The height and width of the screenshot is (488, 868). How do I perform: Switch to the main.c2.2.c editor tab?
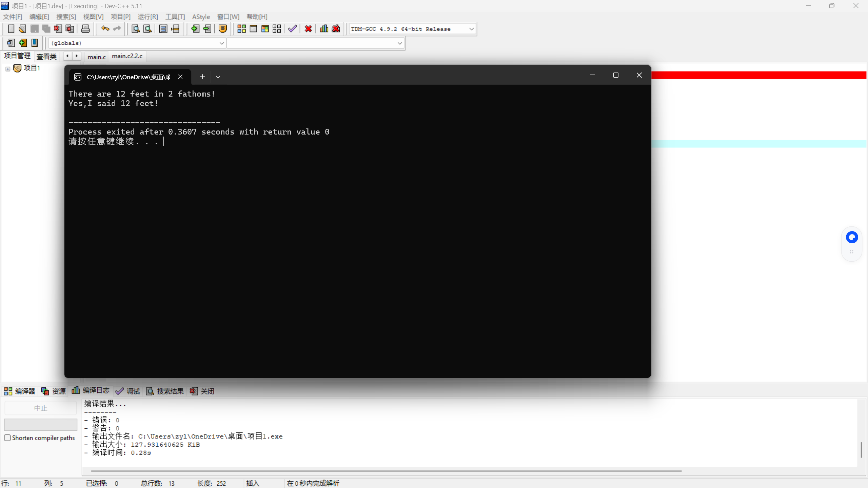tap(127, 56)
